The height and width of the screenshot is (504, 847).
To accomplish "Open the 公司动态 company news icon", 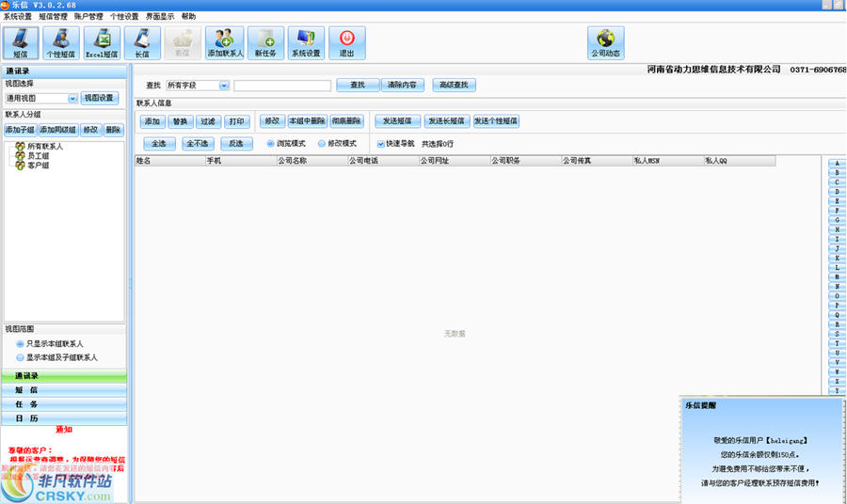I will coord(606,42).
